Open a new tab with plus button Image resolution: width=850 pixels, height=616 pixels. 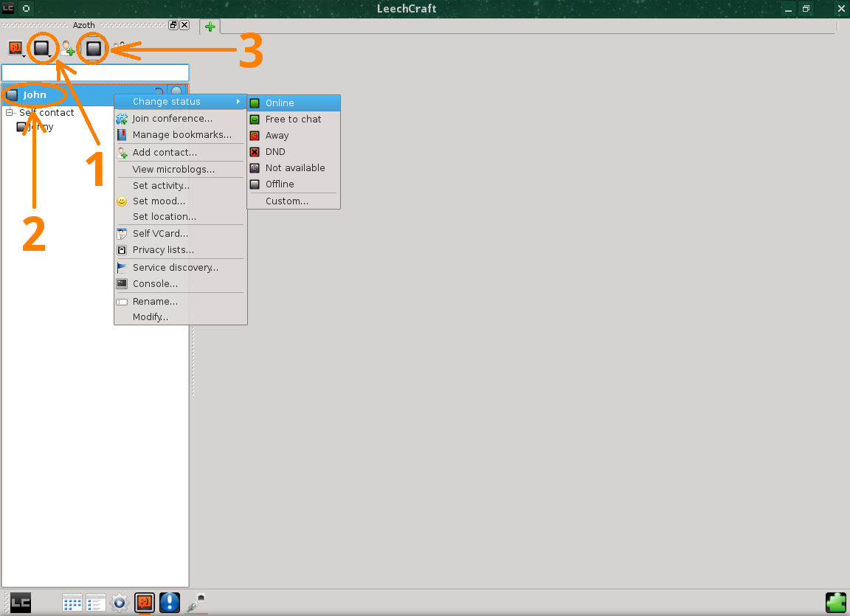coord(210,27)
